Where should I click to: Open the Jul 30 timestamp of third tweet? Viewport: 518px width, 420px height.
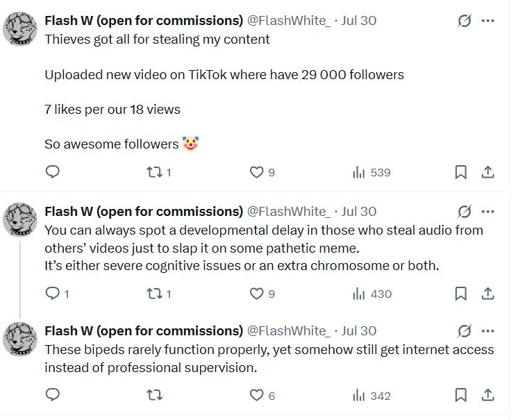pos(359,330)
